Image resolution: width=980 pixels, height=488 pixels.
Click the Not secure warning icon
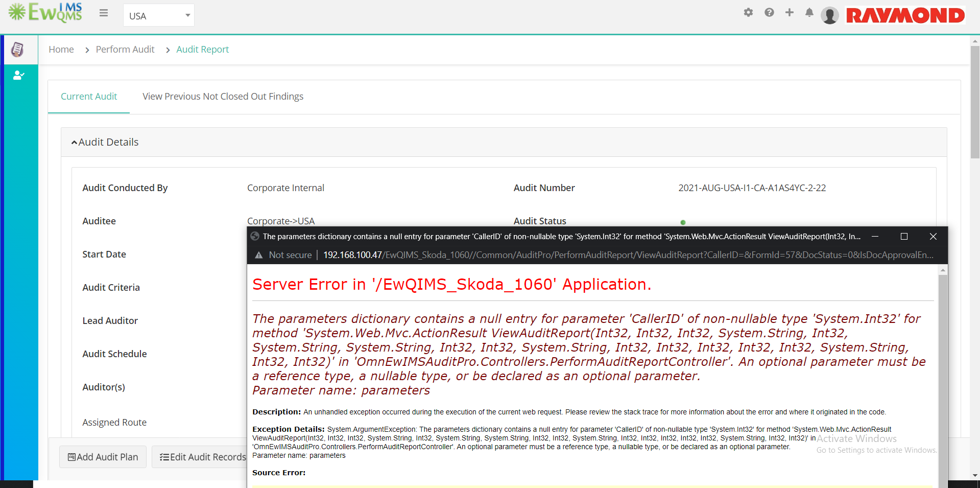point(259,255)
